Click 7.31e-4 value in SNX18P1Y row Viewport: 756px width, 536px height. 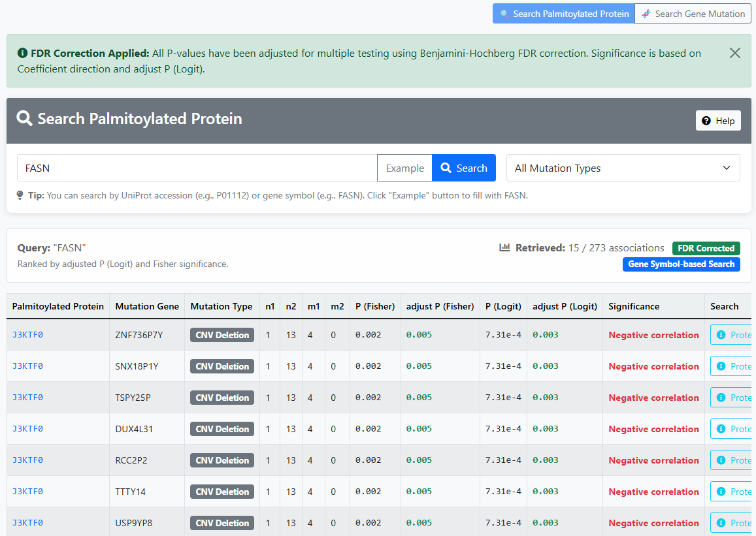point(503,366)
